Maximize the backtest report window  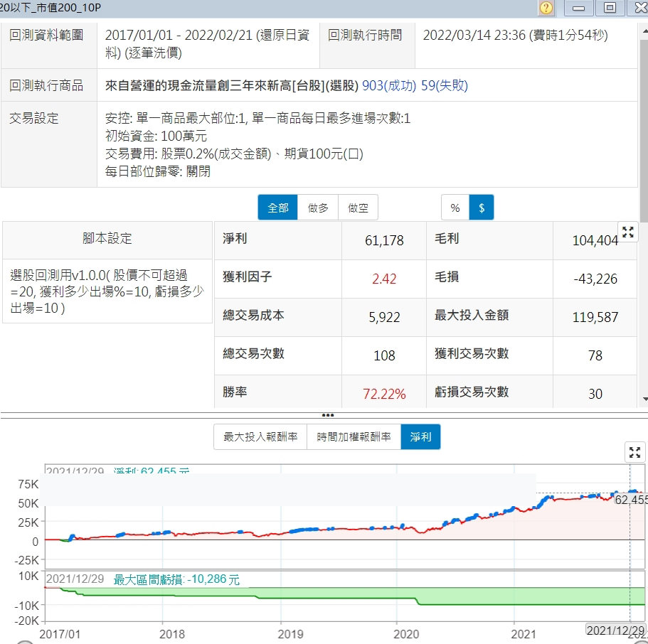coord(610,8)
